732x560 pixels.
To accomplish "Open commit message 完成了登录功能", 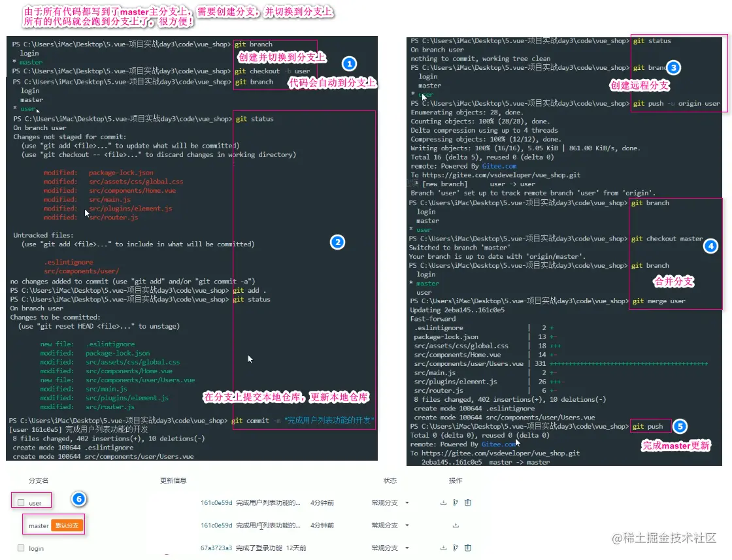I will pos(259,548).
